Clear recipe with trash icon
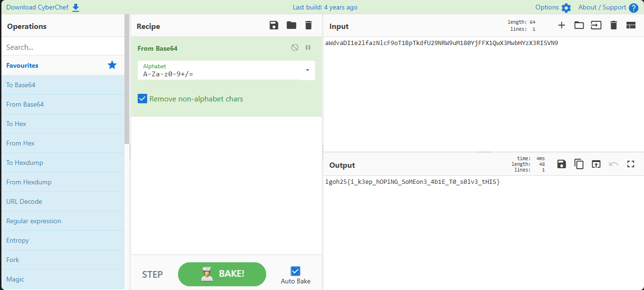The image size is (644, 290). pos(309,26)
